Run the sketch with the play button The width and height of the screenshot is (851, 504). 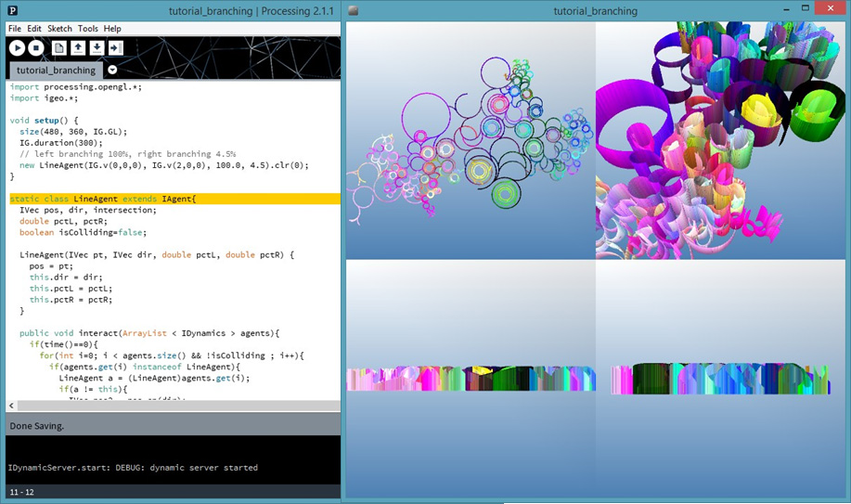(x=17, y=48)
